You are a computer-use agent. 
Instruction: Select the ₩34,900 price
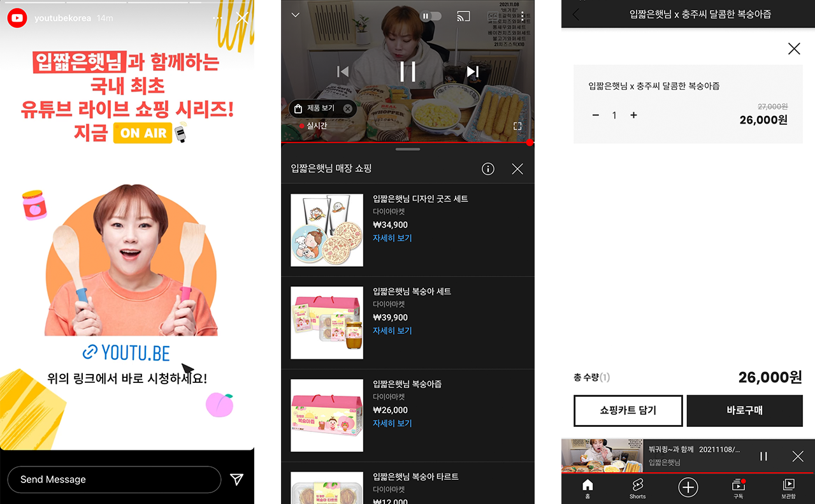[x=390, y=225]
